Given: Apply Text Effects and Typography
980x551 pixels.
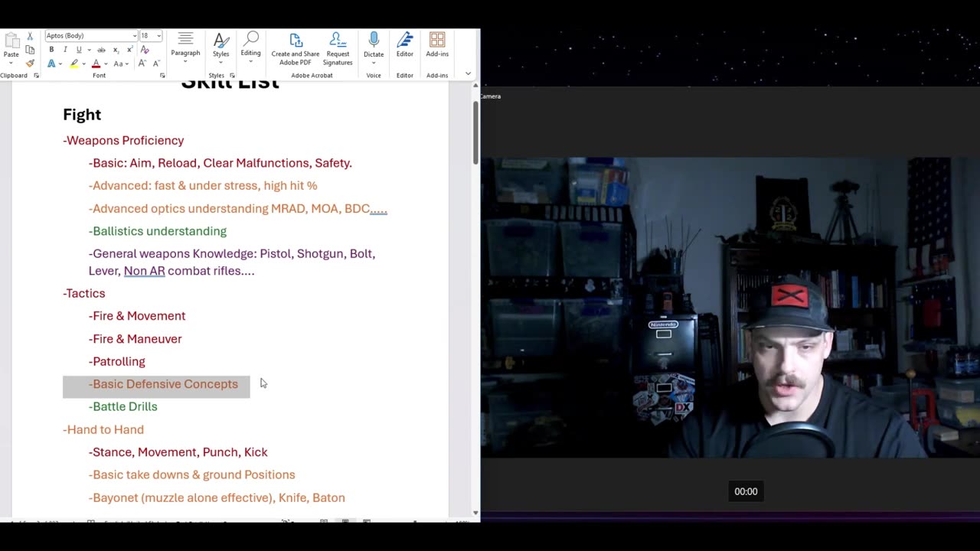Looking at the screenshot, I should [x=51, y=64].
